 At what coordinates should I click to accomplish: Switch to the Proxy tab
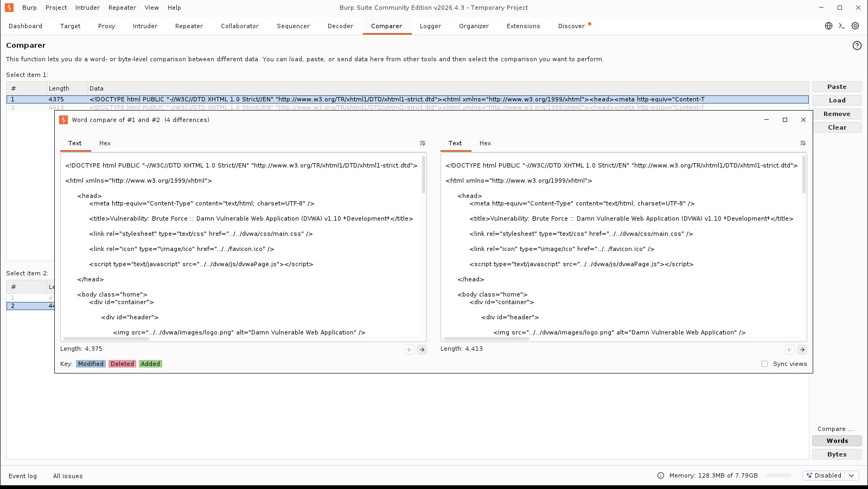(x=106, y=26)
